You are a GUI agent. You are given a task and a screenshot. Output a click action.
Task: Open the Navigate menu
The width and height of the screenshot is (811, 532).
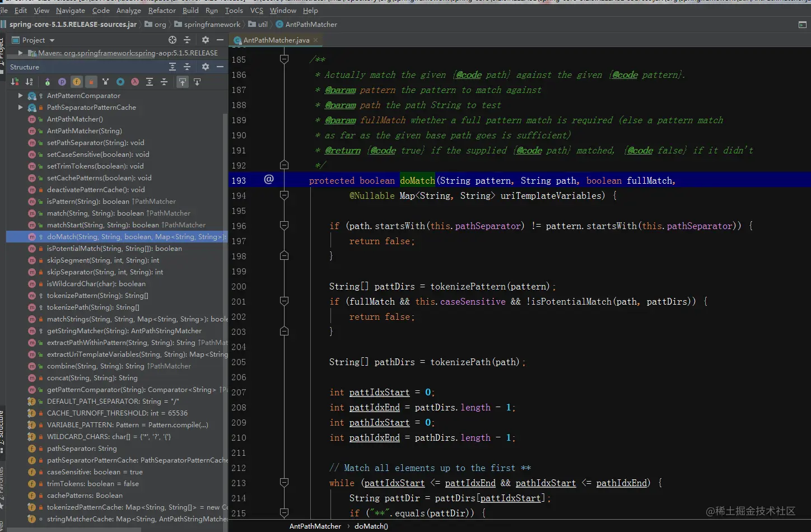click(x=71, y=10)
